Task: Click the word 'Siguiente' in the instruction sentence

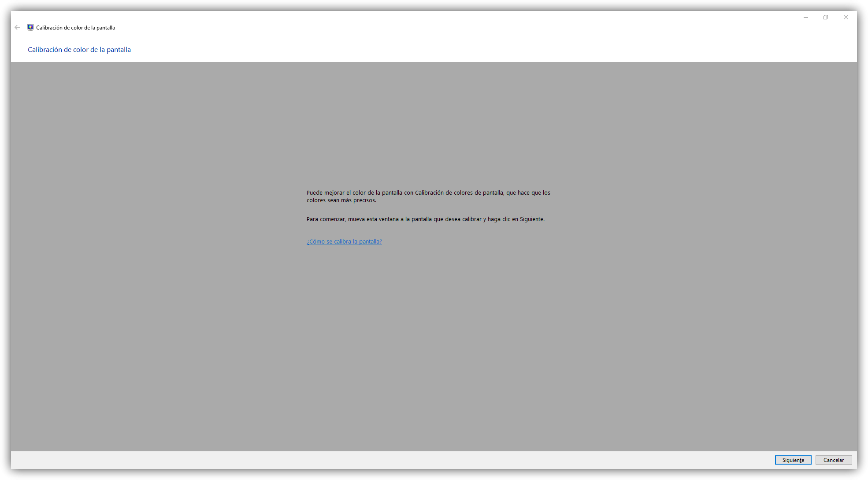Action: pyautogui.click(x=531, y=219)
